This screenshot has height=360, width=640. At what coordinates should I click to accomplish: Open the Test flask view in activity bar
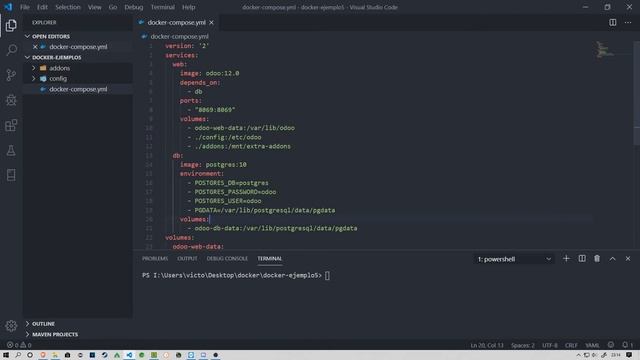pyautogui.click(x=11, y=150)
